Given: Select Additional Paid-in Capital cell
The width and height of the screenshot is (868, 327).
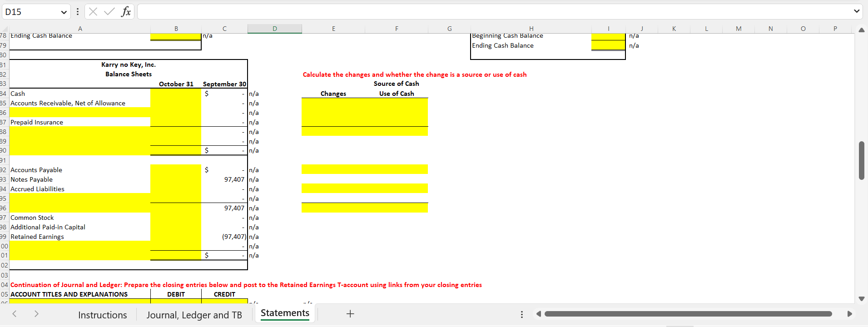Looking at the screenshot, I should [x=80, y=227].
